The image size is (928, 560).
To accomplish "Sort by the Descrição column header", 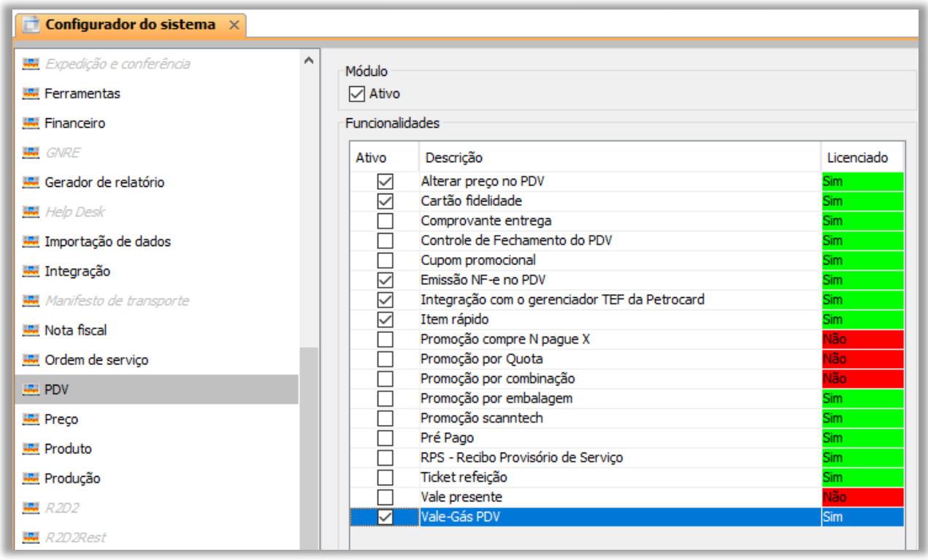I will [453, 158].
